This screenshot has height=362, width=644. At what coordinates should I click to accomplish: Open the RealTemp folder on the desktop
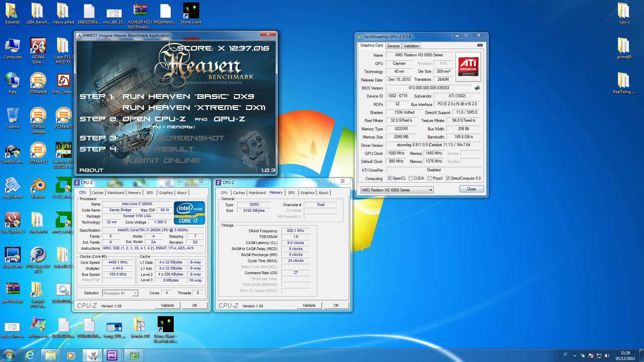coord(624,83)
